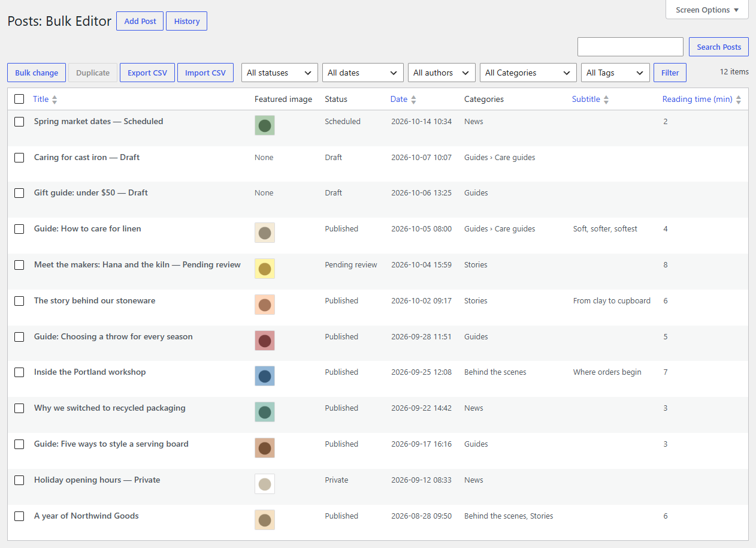Click the Title column header link
756x548 pixels.
point(41,99)
